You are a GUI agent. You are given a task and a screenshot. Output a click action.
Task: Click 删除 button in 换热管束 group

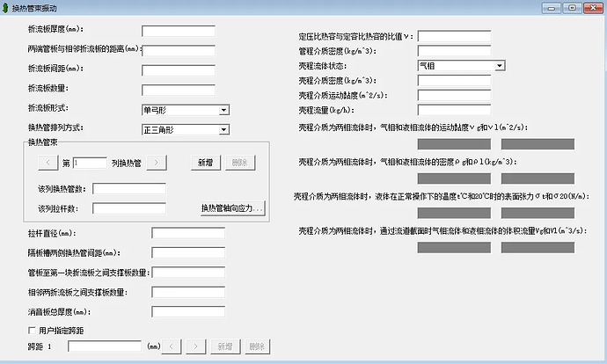[x=240, y=163]
